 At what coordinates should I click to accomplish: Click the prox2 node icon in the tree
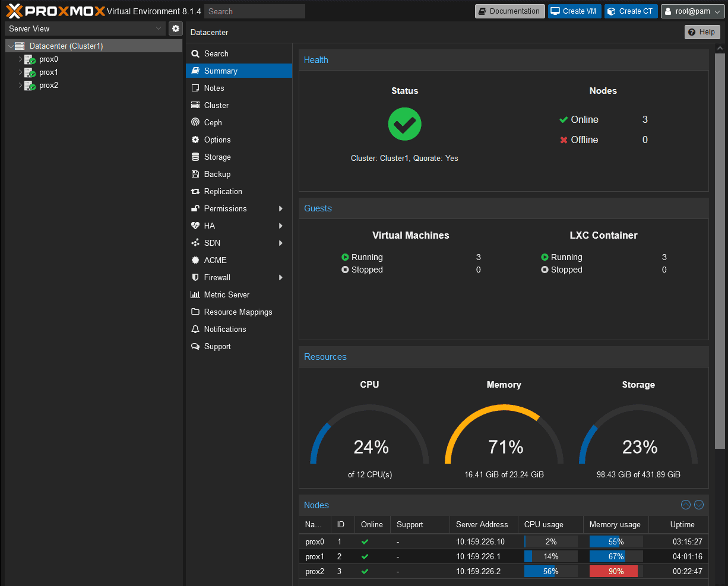point(30,85)
